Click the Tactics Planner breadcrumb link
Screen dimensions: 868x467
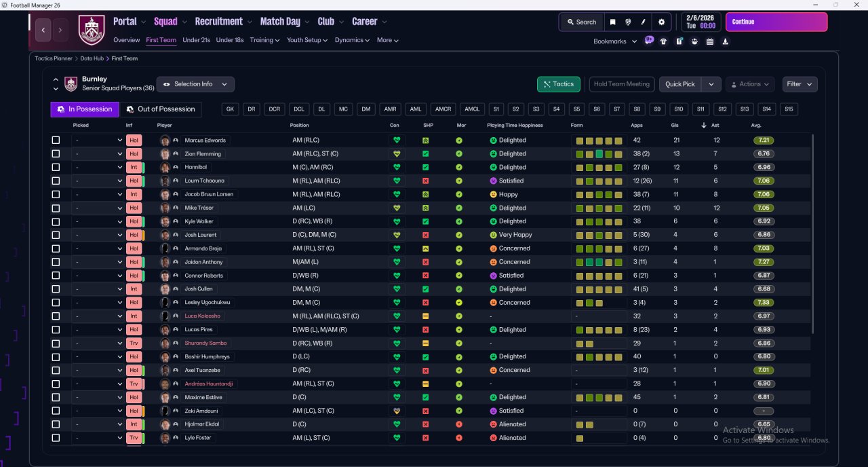[x=54, y=58]
